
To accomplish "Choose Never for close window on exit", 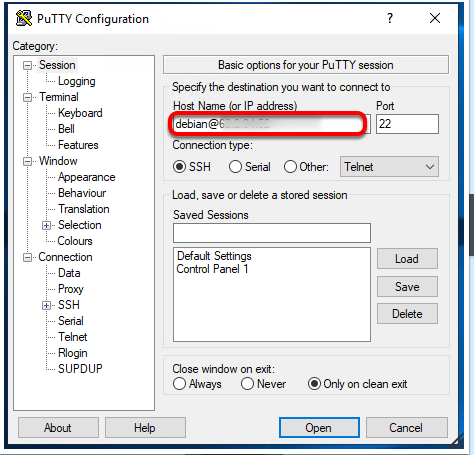I will pyautogui.click(x=247, y=384).
